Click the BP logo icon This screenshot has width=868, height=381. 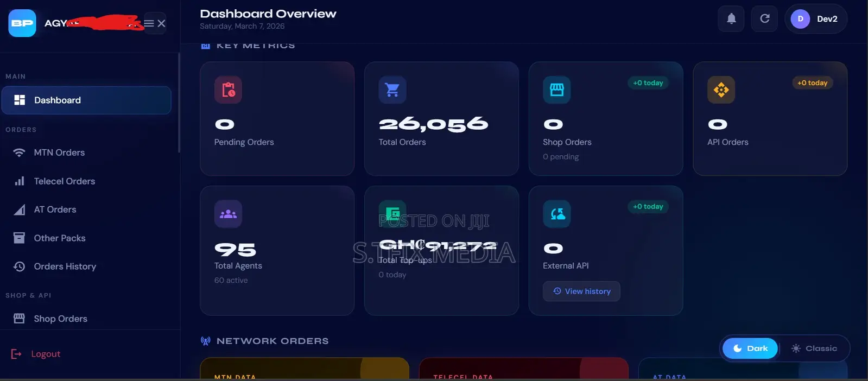tap(22, 23)
